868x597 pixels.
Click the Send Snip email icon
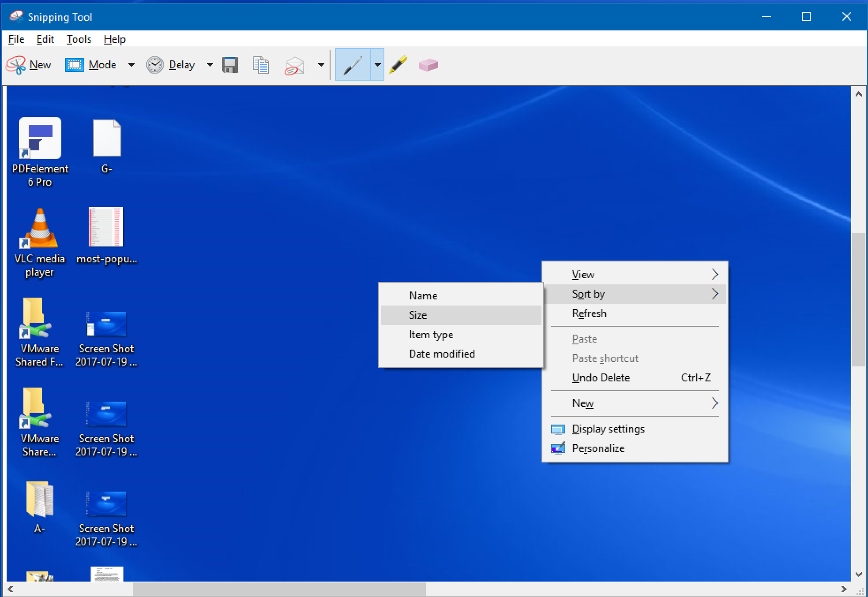[294, 64]
